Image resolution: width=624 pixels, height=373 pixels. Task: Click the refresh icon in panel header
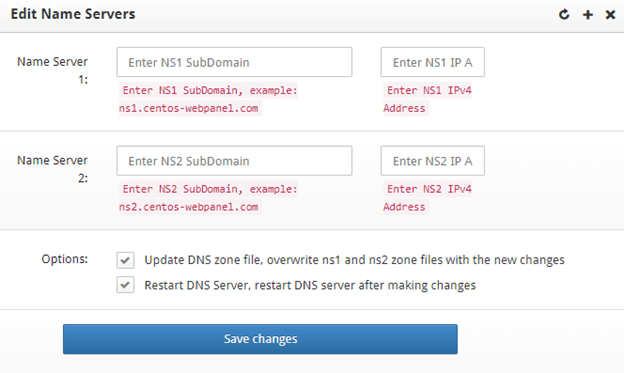564,15
